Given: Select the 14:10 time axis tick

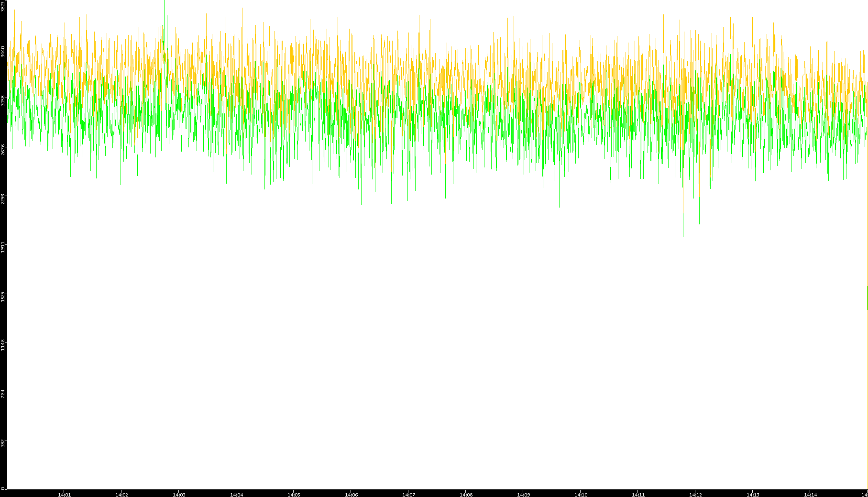Looking at the screenshot, I should (581, 495).
